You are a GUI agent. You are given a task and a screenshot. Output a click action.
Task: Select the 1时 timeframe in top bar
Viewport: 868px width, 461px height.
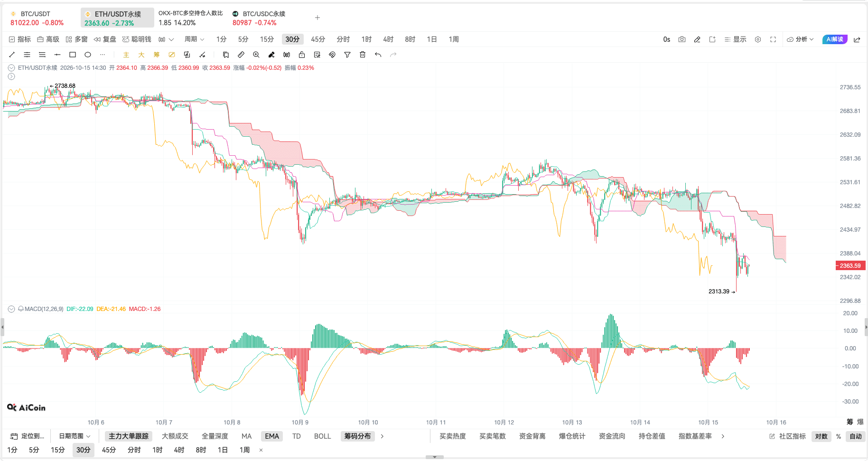pyautogui.click(x=366, y=39)
